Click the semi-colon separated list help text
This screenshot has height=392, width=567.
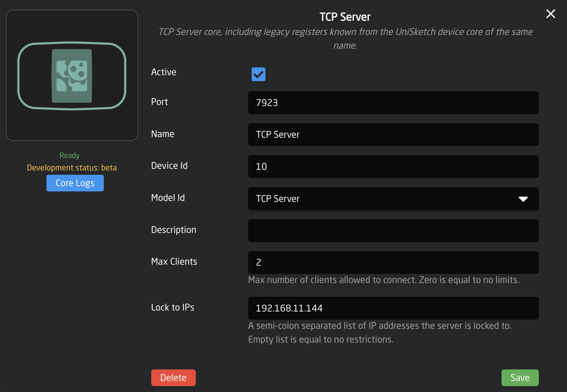[x=380, y=332]
